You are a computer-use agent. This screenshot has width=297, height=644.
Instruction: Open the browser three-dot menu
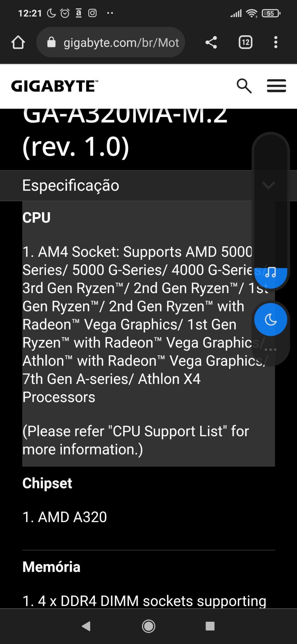276,42
